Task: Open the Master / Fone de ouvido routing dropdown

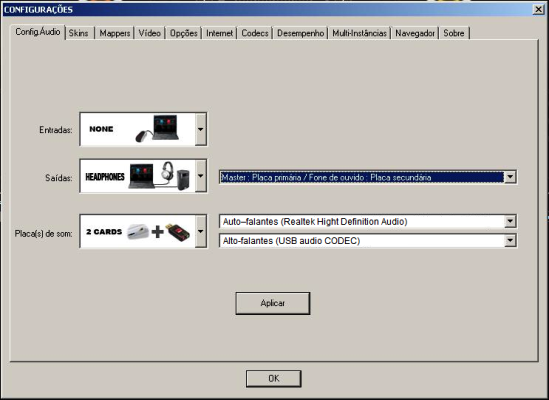Action: (510, 177)
